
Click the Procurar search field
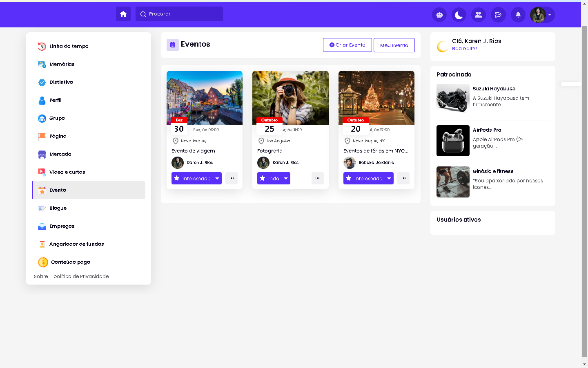pos(180,14)
